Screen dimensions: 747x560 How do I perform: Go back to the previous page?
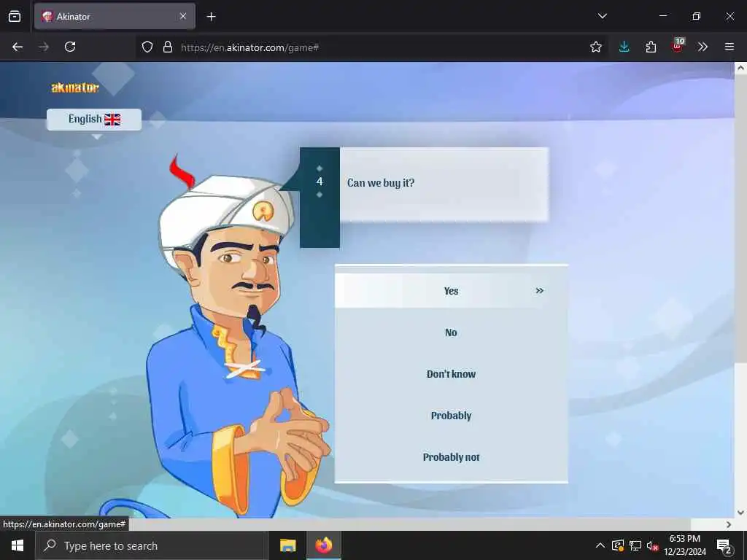18,47
